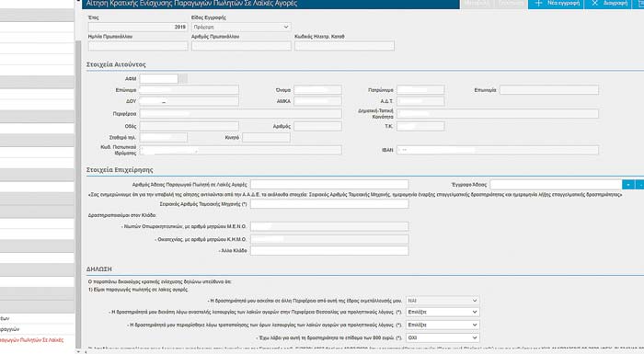
Task: Click the street Αριθμός input field
Action: click(317, 126)
